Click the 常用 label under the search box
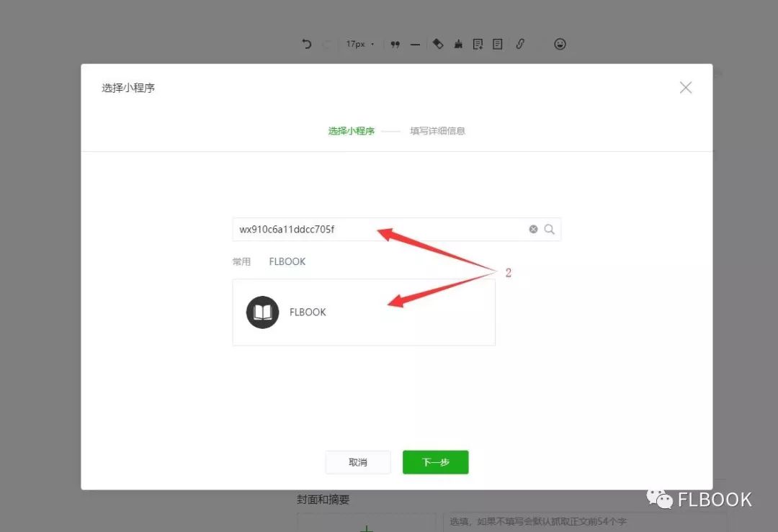This screenshot has width=778, height=532. [241, 261]
